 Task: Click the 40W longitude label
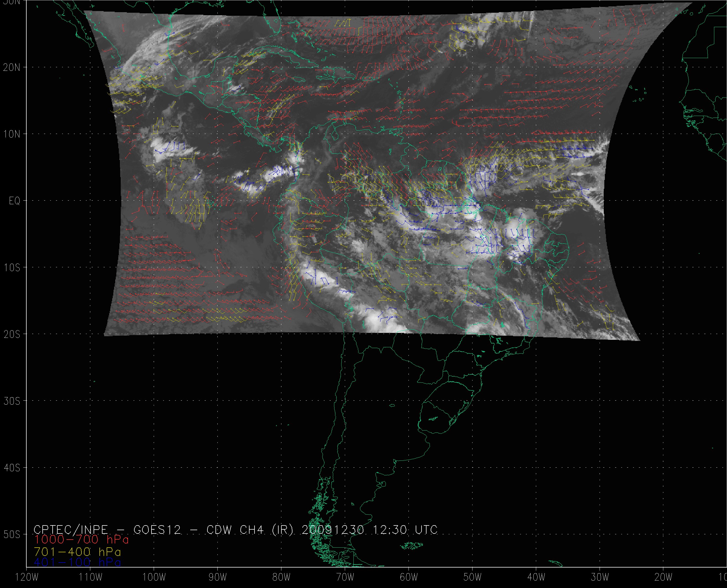coord(536,577)
